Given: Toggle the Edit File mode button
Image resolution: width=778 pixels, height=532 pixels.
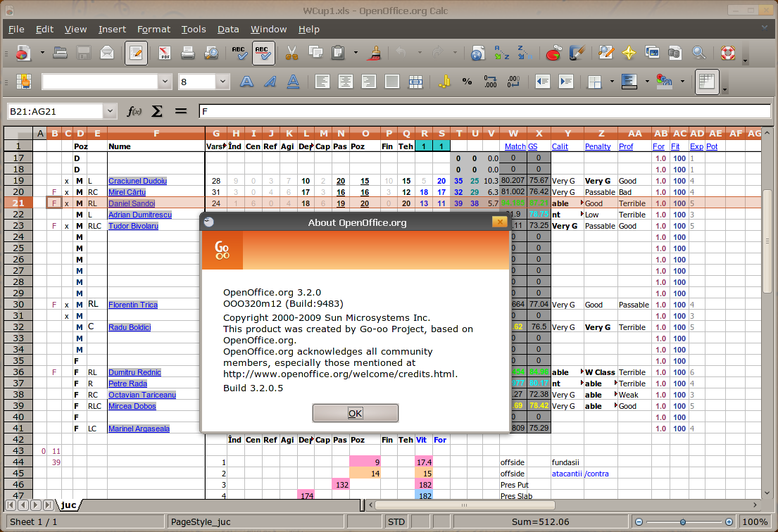Looking at the screenshot, I should pos(136,53).
